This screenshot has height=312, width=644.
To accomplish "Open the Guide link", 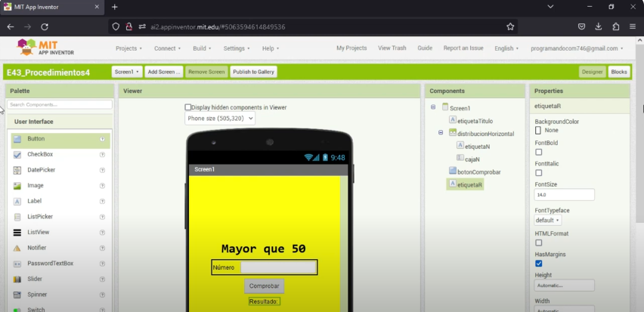I will point(425,48).
